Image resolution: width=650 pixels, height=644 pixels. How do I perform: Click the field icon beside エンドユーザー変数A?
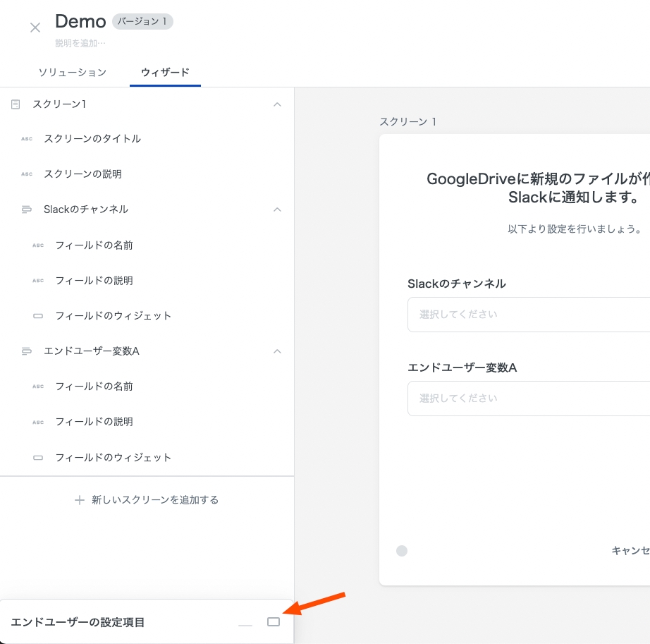[27, 351]
